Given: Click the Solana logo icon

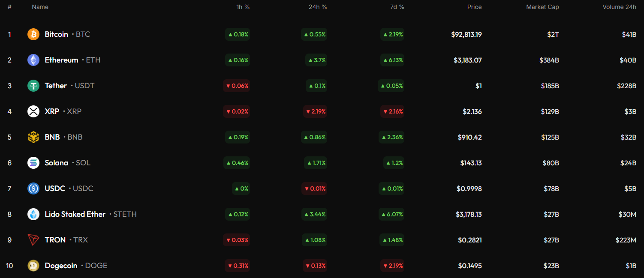Looking at the screenshot, I should click(x=33, y=163).
